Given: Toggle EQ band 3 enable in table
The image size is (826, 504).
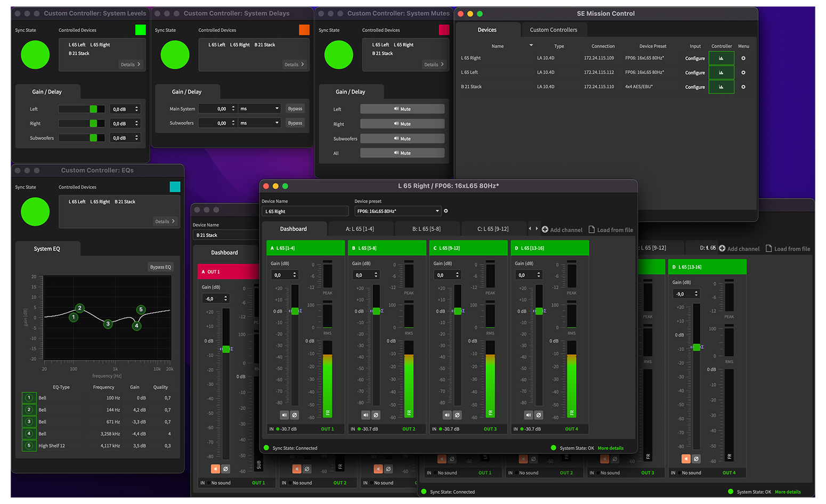Looking at the screenshot, I should (29, 422).
